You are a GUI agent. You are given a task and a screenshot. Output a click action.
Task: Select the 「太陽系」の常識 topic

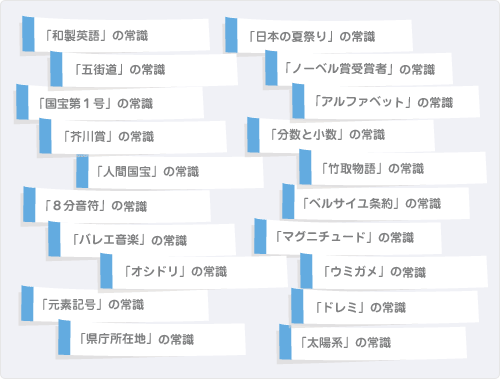tap(373, 342)
